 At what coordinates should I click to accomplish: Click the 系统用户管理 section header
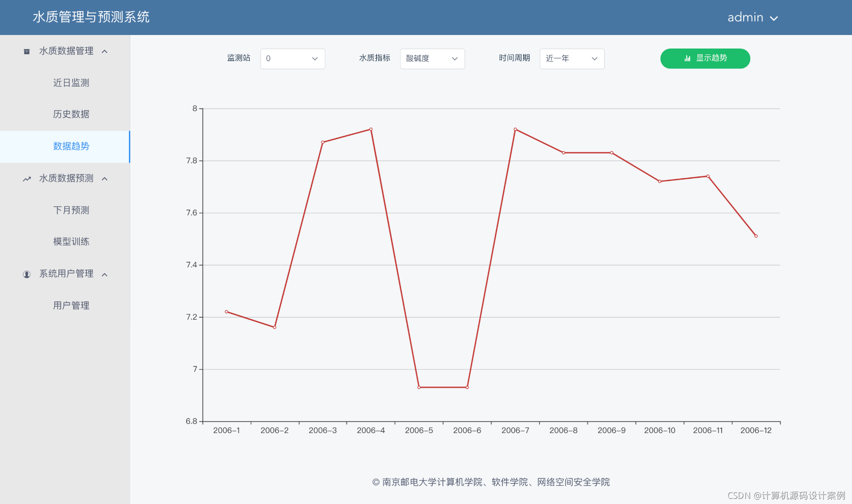[x=65, y=274]
